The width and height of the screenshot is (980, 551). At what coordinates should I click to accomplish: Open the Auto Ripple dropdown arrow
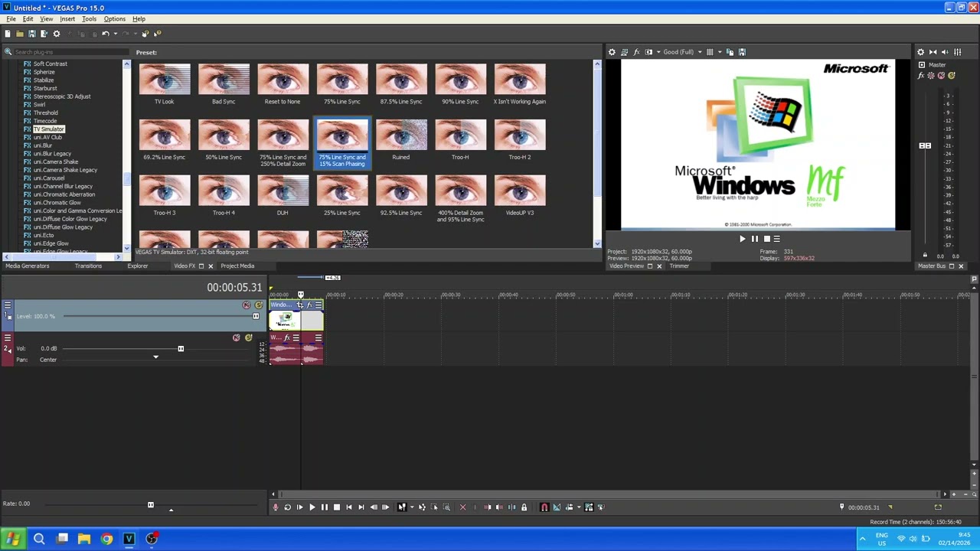[x=577, y=507]
